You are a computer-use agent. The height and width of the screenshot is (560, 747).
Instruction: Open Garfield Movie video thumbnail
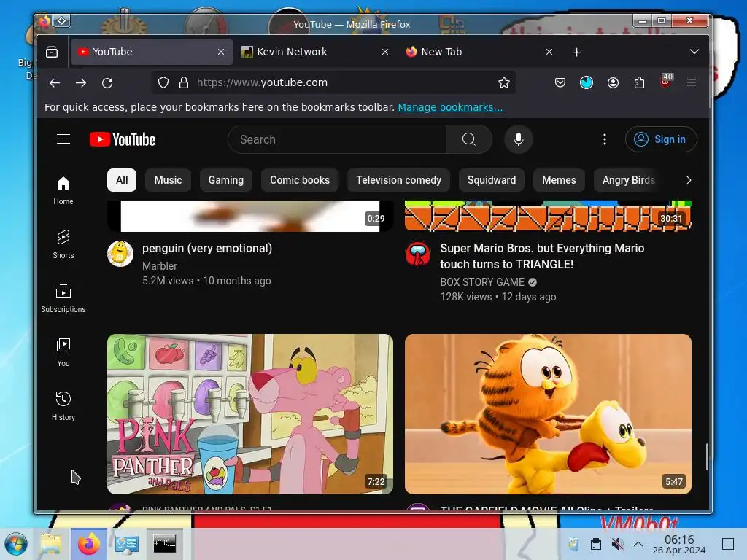[x=548, y=414]
